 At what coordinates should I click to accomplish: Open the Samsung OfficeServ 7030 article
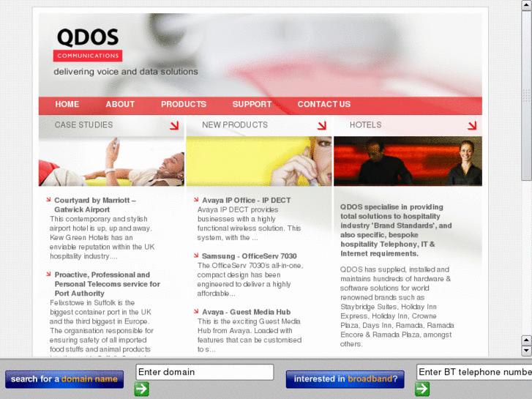coord(250,256)
